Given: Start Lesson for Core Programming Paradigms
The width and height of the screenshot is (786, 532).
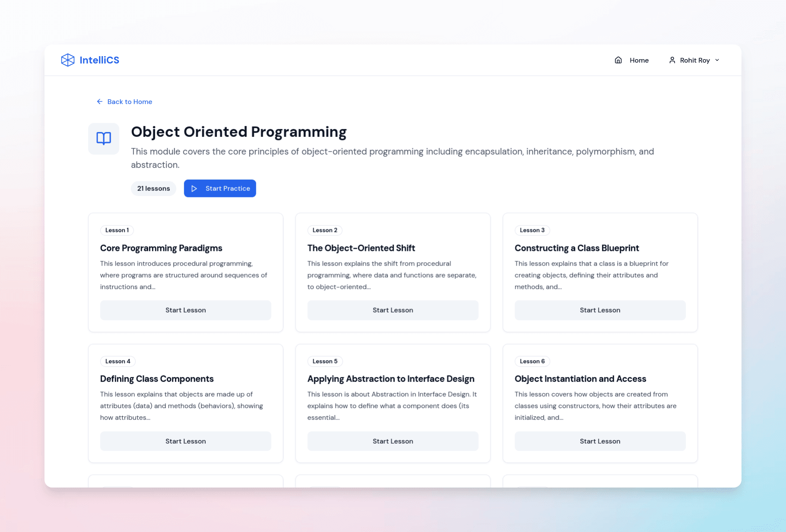Looking at the screenshot, I should tap(185, 310).
